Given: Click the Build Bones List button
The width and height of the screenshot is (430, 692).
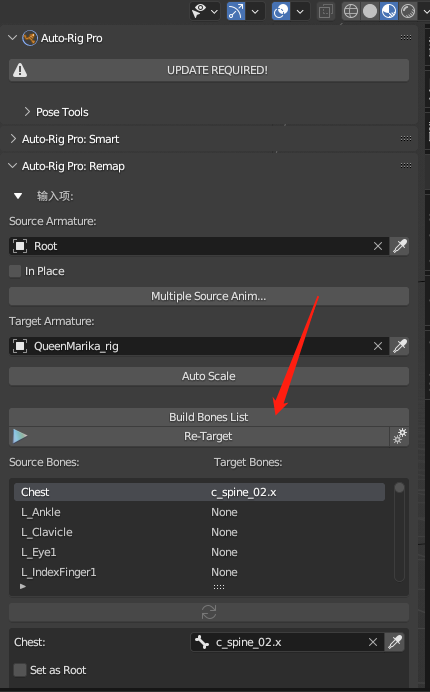Looking at the screenshot, I should [x=209, y=417].
